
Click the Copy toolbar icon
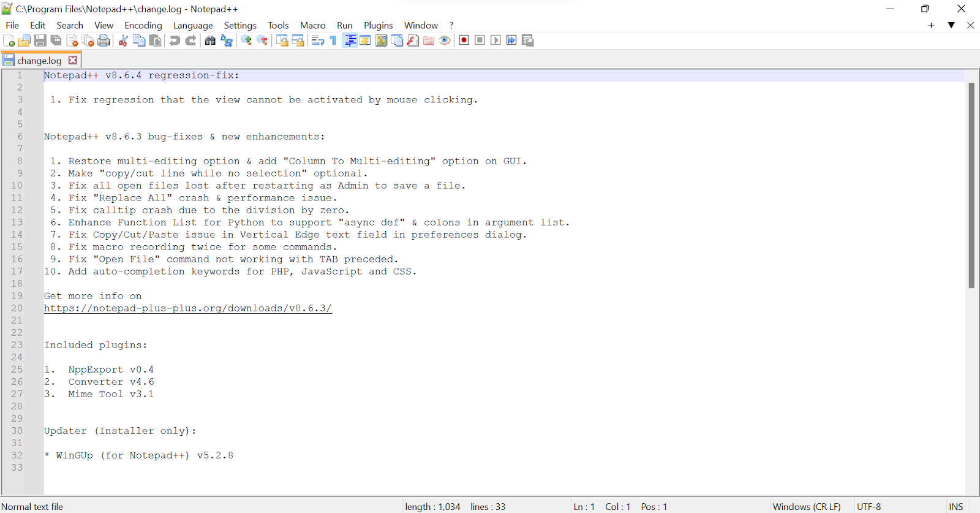pyautogui.click(x=139, y=40)
